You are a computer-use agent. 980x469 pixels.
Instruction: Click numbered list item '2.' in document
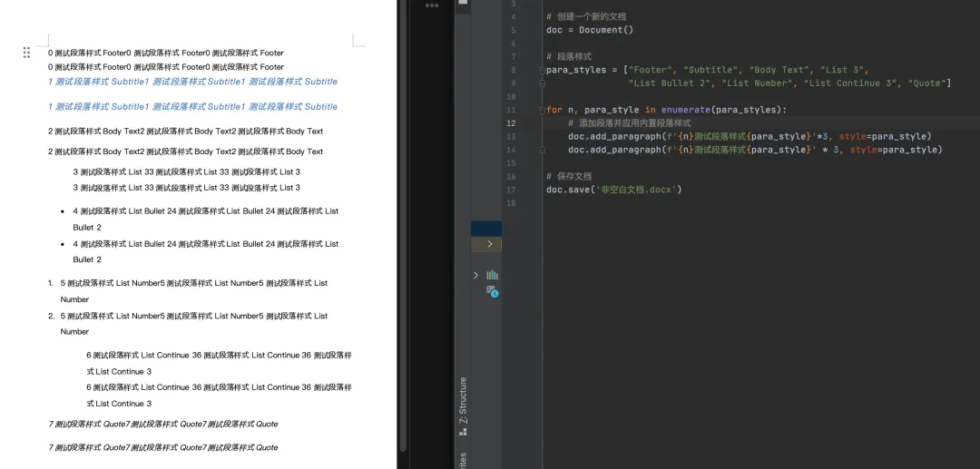point(51,316)
